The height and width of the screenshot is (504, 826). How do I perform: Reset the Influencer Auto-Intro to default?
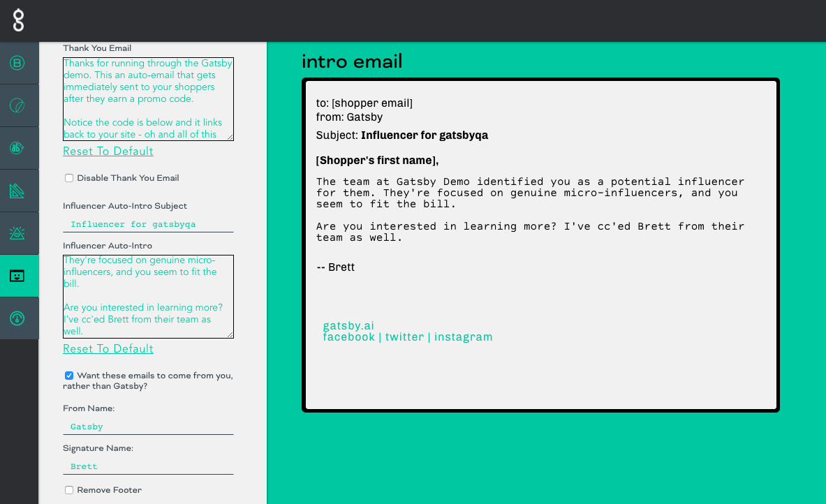[x=108, y=348]
